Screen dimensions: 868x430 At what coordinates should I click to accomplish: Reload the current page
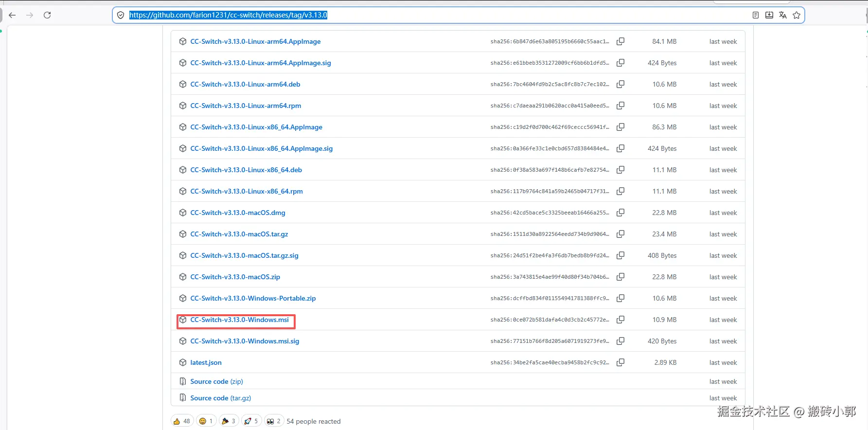pos(47,15)
